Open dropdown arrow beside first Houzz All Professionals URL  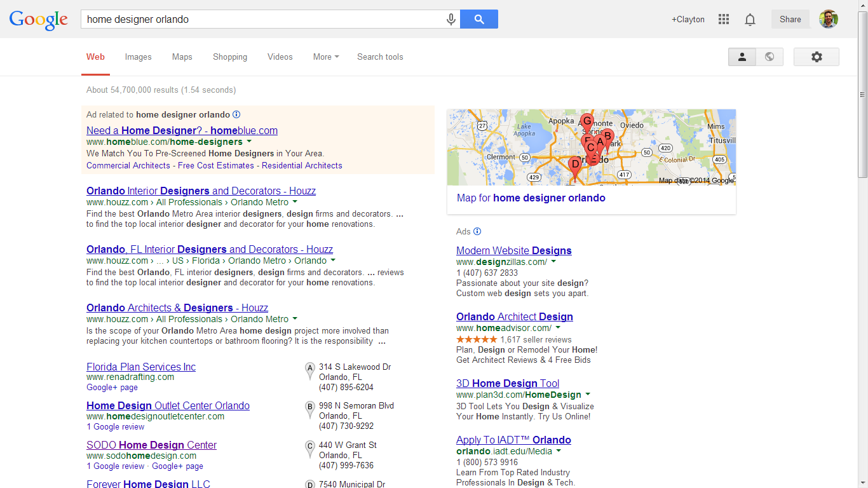tap(295, 202)
